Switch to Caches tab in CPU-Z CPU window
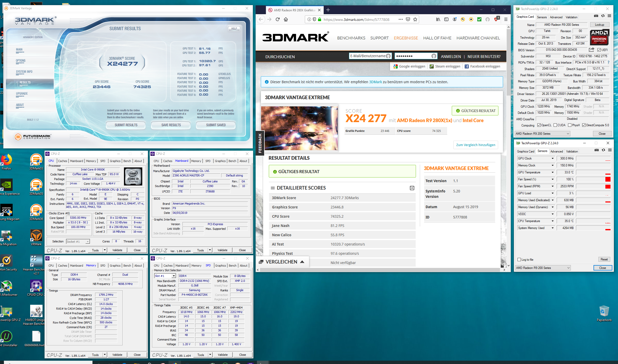The image size is (618, 364). 62,161
